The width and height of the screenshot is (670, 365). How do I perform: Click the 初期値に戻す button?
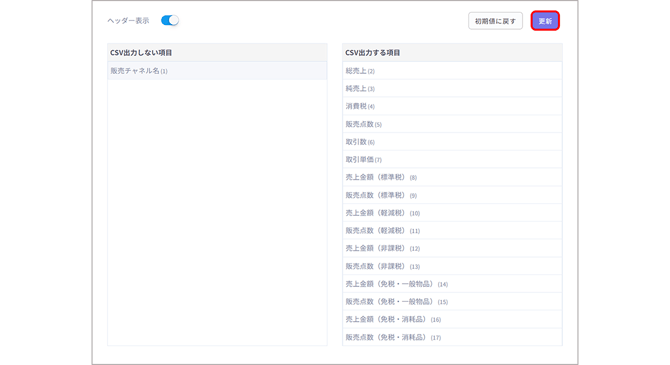495,21
